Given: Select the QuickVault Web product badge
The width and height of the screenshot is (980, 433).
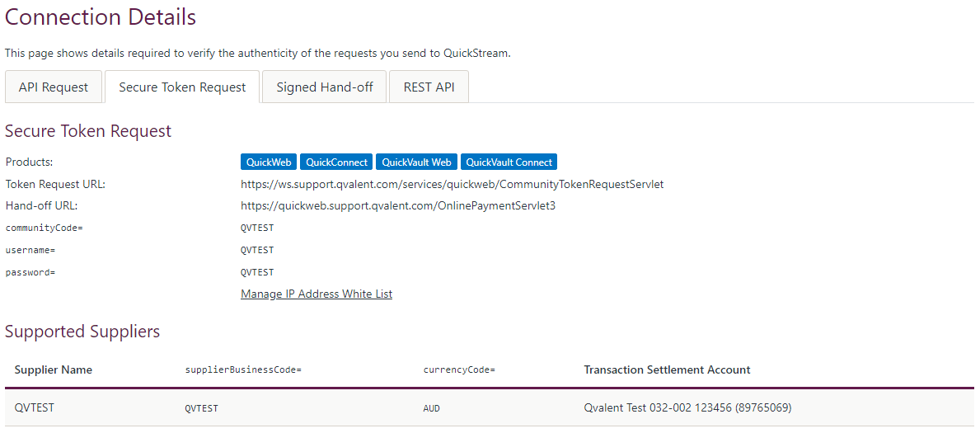Looking at the screenshot, I should click(x=416, y=162).
